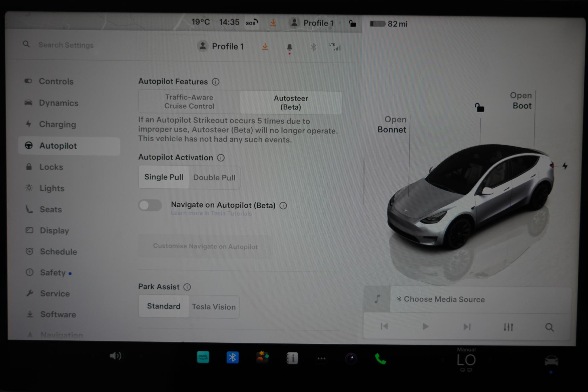Select Tesla Vision Park Assist mode

(214, 307)
